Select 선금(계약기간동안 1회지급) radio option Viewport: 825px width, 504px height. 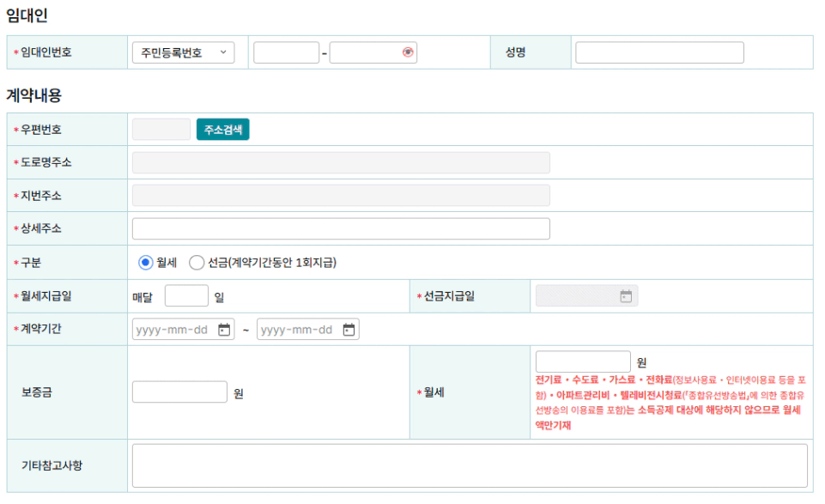point(197,262)
